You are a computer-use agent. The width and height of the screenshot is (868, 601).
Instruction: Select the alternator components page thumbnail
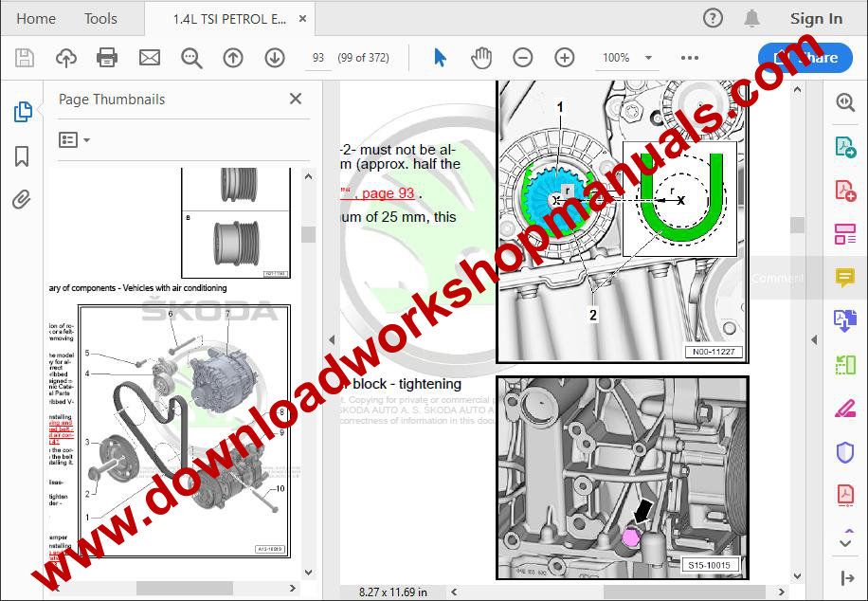tap(184, 430)
